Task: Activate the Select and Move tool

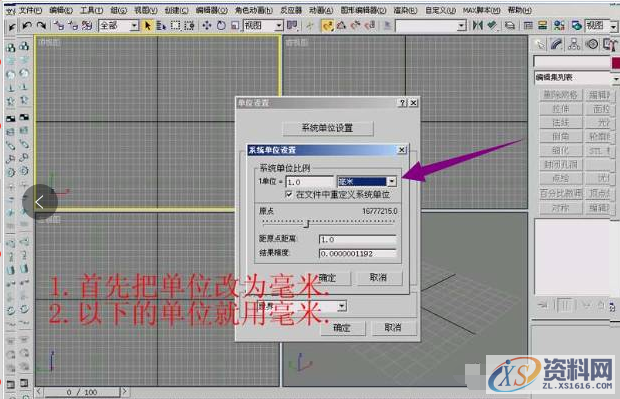Action: 207,26
